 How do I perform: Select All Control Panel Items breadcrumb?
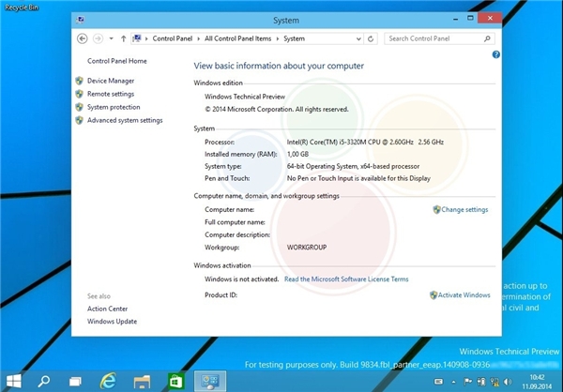coord(237,38)
